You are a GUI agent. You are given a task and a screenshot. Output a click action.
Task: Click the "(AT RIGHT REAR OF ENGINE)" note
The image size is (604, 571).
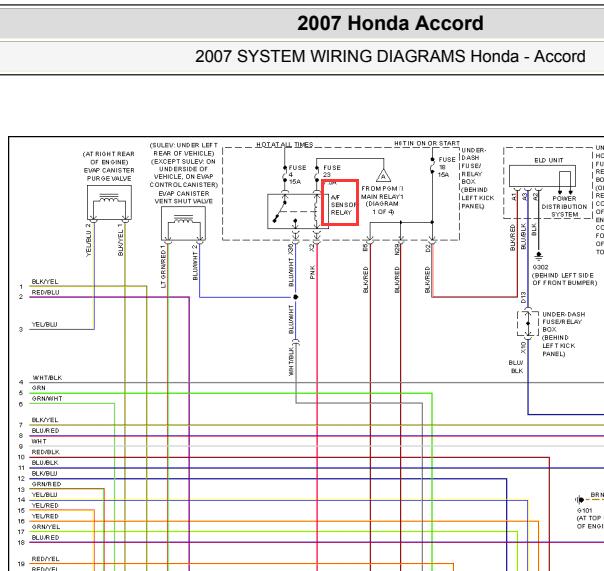pyautogui.click(x=109, y=158)
